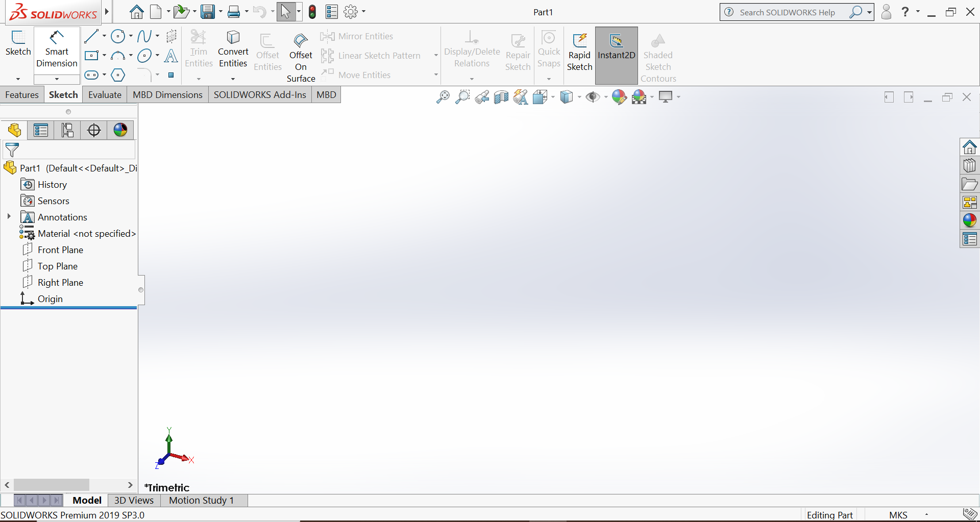This screenshot has width=980, height=522.
Task: Open the Edit Appearance tool
Action: pos(619,96)
